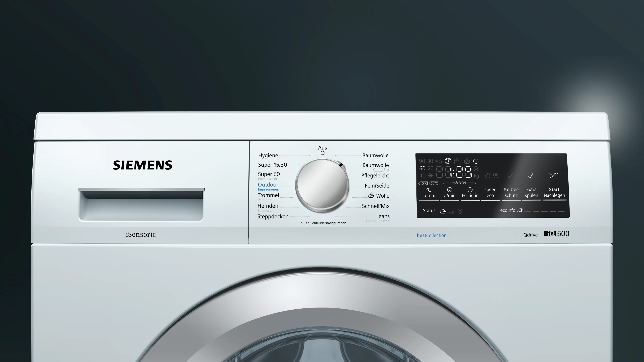The image size is (644, 362).
Task: Select the Super 15/30 program
Action: click(273, 165)
